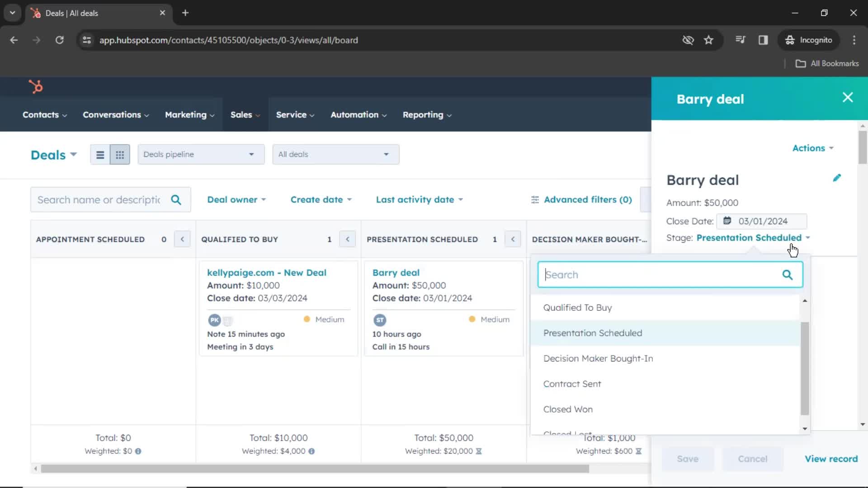Click ST owner avatar on Barry deal
Screen dimensions: 868x488
point(380,320)
